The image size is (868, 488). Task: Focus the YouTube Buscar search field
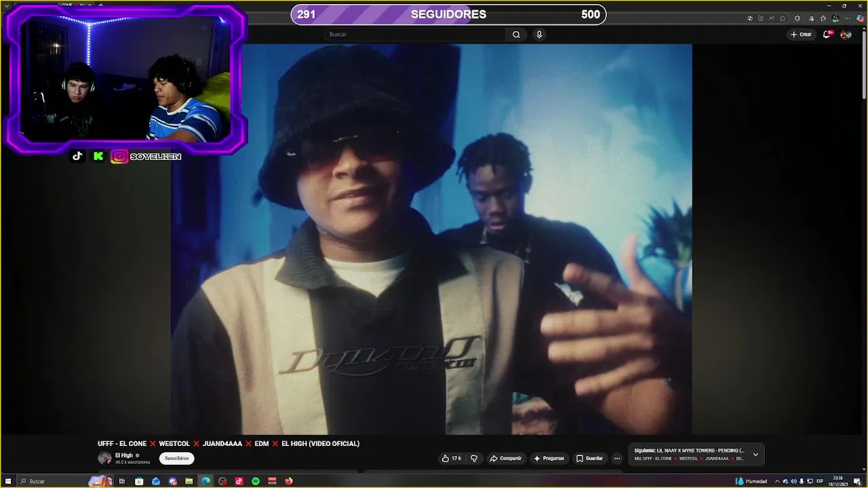point(414,35)
